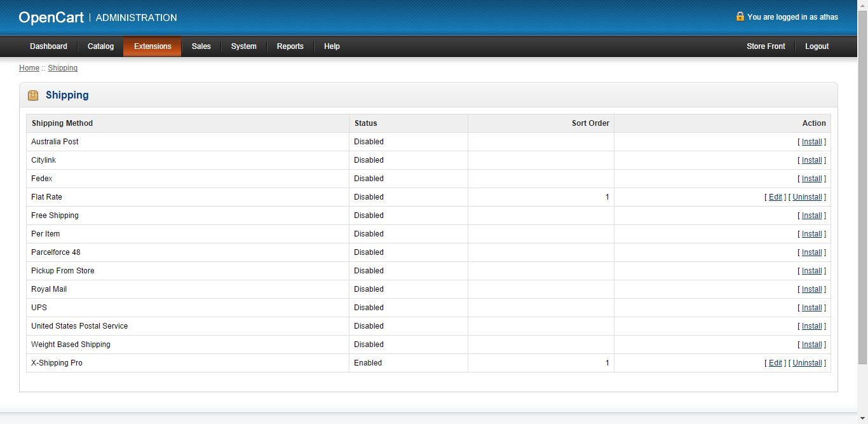Click the Shipping box icon in panel header
868x424 pixels.
click(33, 95)
